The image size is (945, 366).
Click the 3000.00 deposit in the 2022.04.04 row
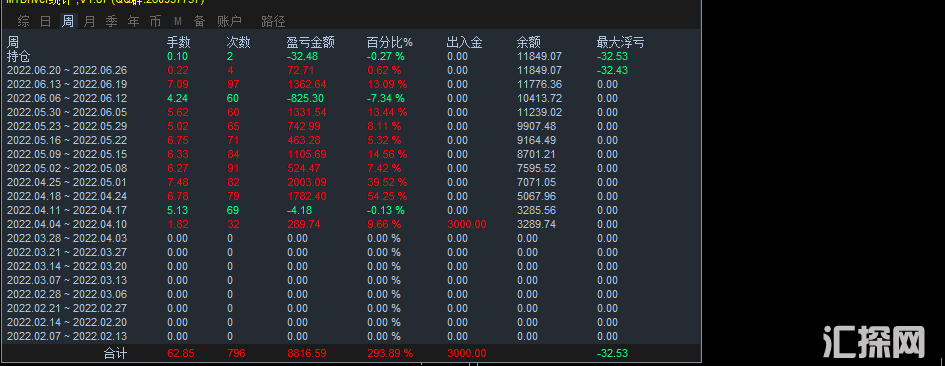[467, 224]
